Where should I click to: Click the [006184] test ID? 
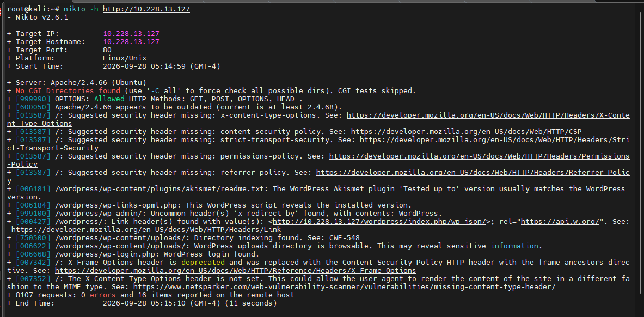coord(33,205)
